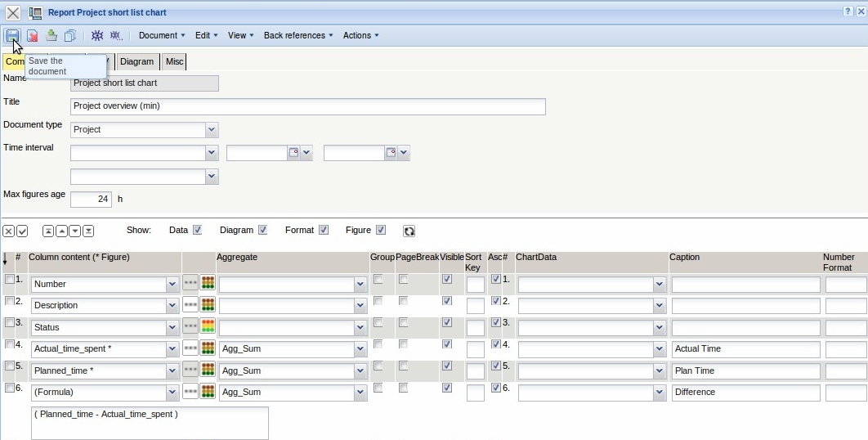Click the Save the document icon
868x440 pixels.
coord(13,35)
